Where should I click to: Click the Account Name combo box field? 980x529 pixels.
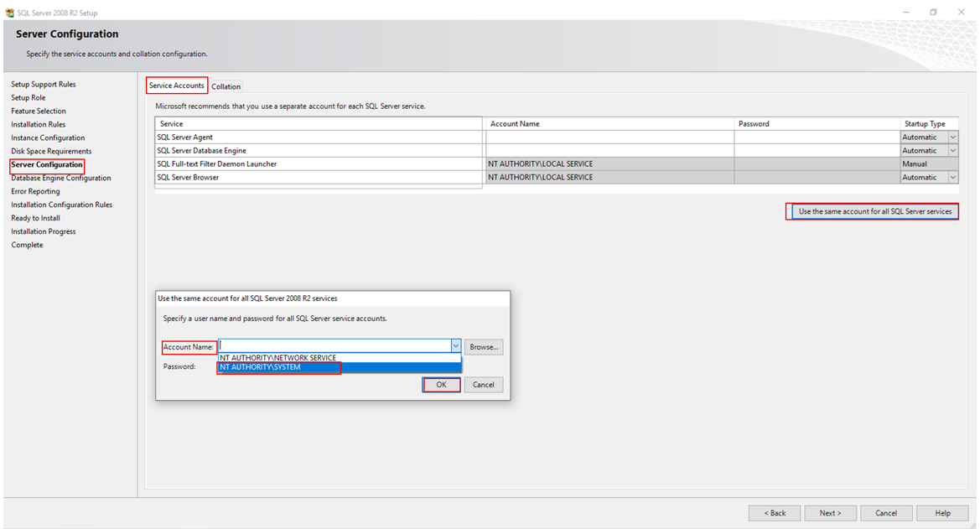coord(335,345)
